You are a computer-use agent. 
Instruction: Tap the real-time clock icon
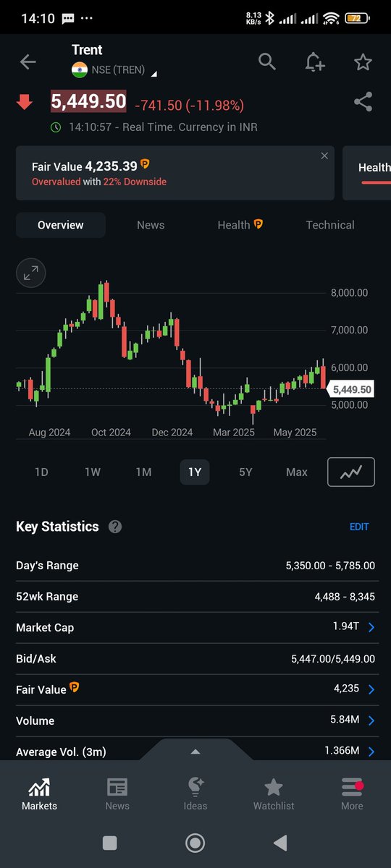[x=56, y=127]
